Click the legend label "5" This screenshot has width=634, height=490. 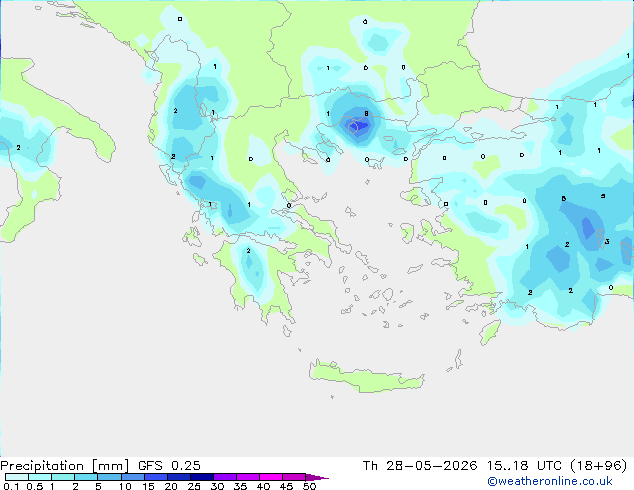98,486
